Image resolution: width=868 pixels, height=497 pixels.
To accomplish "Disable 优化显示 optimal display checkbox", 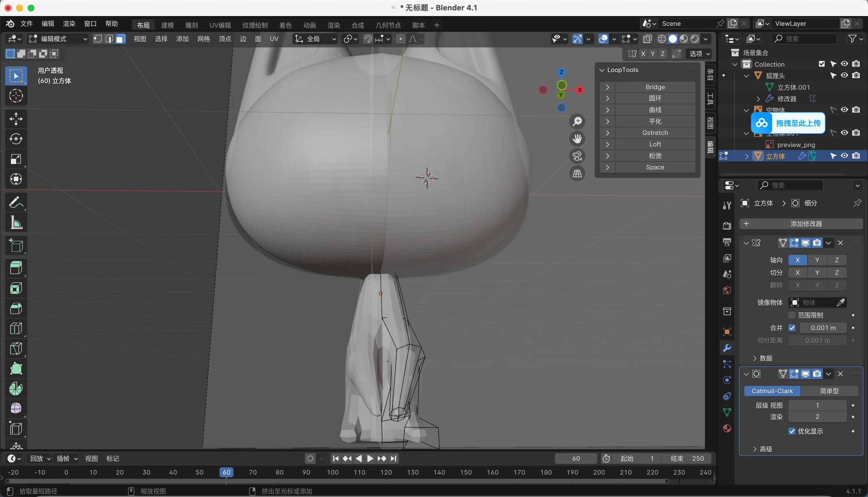I will [x=792, y=431].
